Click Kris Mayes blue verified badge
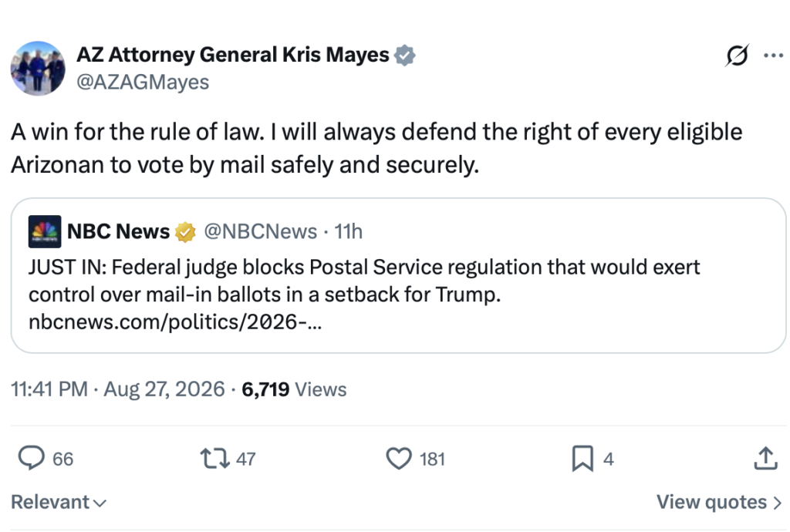 click(x=404, y=55)
